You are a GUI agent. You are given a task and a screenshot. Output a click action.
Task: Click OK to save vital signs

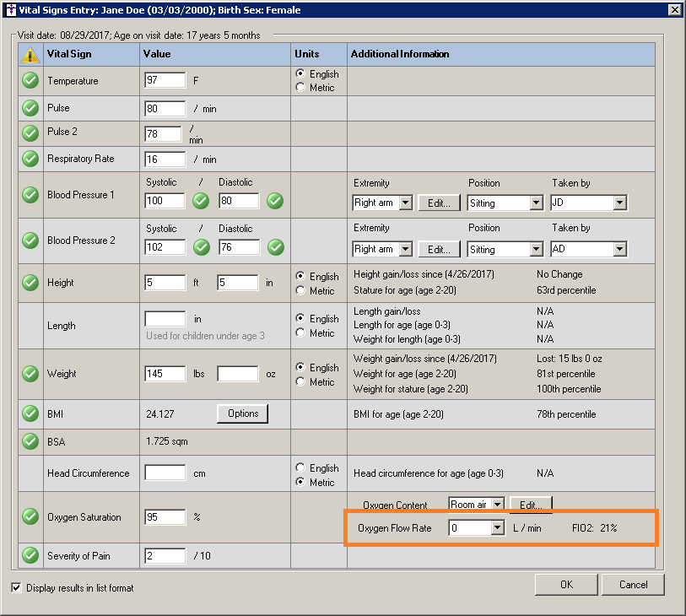point(565,585)
